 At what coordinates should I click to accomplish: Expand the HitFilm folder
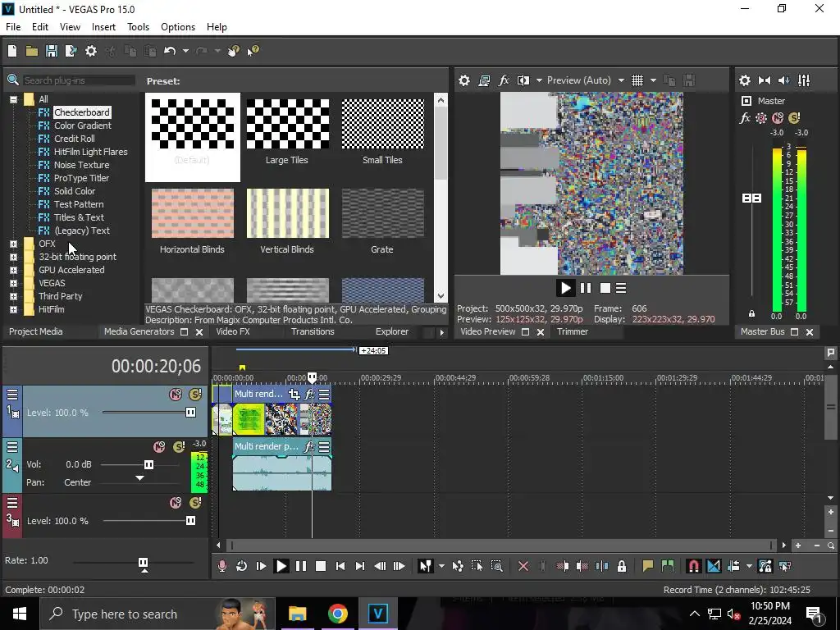[x=13, y=309]
